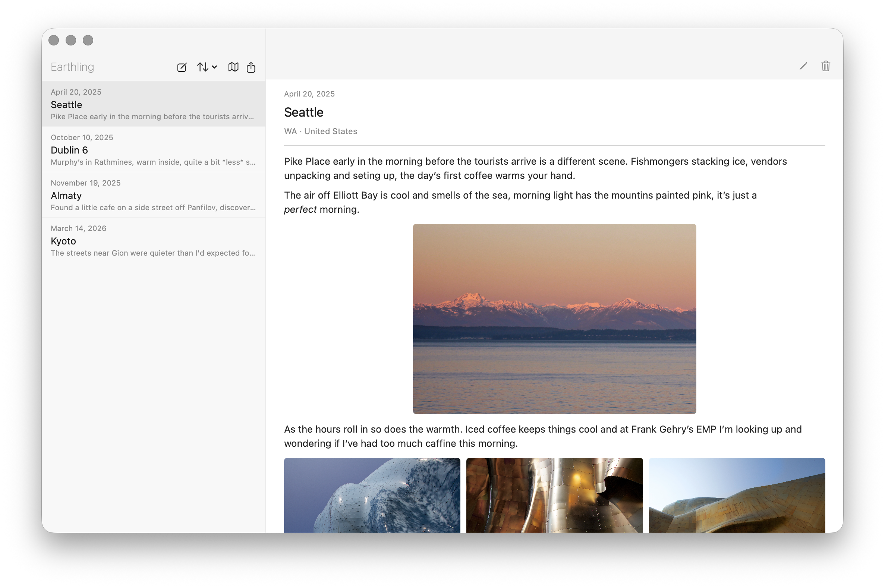Click the Earthling journal title

(x=72, y=67)
